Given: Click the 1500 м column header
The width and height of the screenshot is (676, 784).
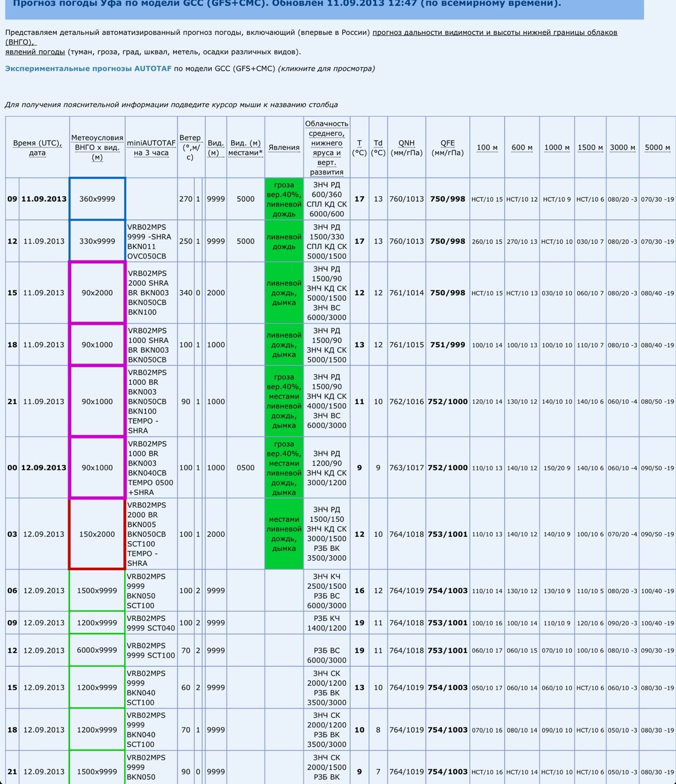Looking at the screenshot, I should [x=590, y=148].
